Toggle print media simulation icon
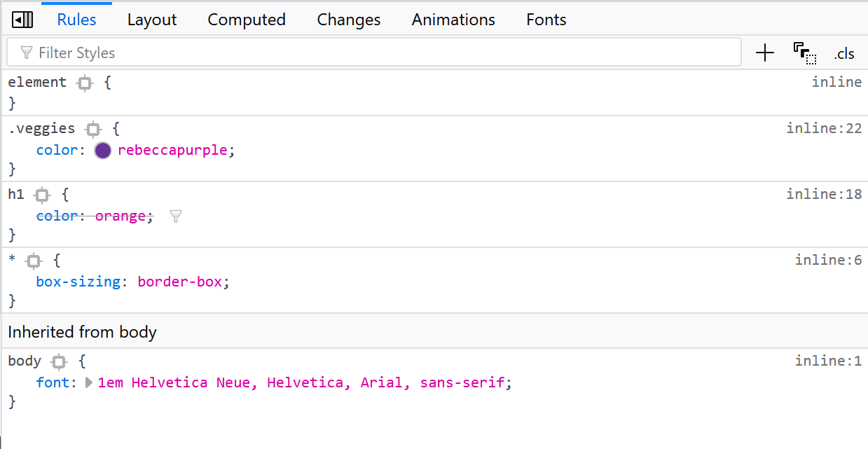The height and width of the screenshot is (449, 868). 805,53
